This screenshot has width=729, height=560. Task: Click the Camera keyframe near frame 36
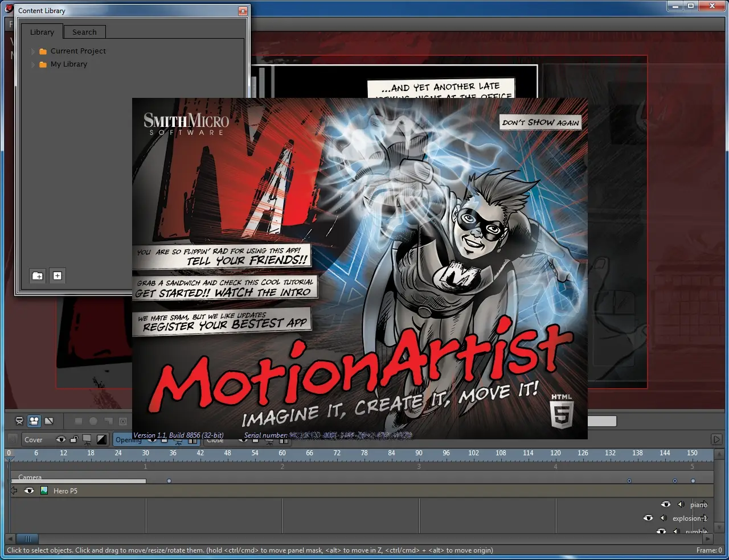(169, 481)
